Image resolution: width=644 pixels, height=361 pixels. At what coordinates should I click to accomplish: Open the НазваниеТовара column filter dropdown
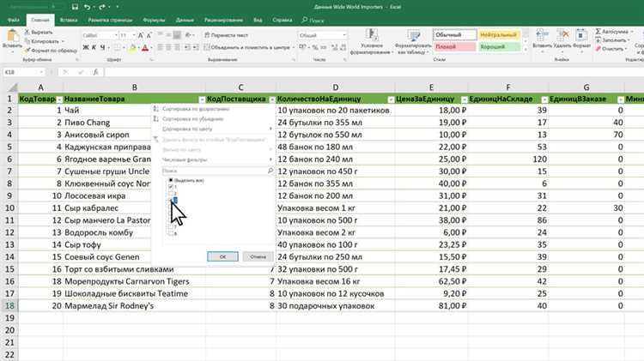point(202,99)
